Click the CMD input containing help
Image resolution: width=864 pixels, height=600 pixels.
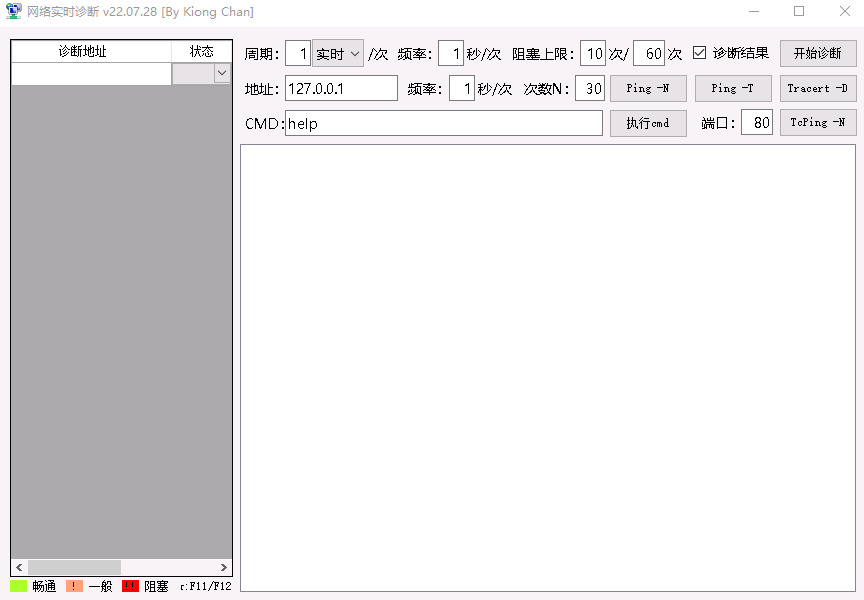tap(444, 123)
